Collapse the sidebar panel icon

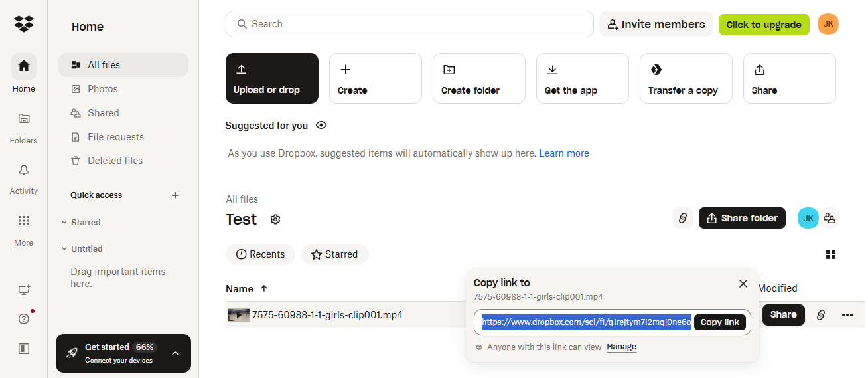coord(24,348)
